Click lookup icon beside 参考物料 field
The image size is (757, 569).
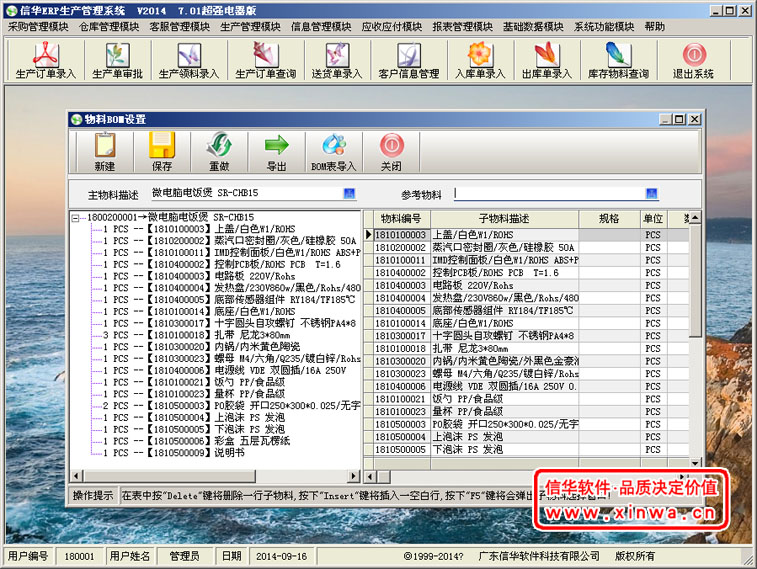tap(651, 194)
